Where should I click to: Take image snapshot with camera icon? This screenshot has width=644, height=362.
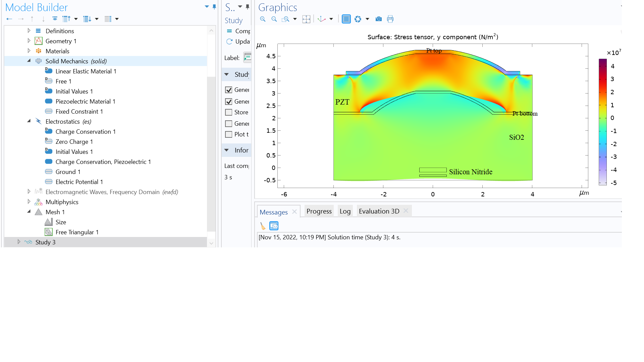(379, 19)
